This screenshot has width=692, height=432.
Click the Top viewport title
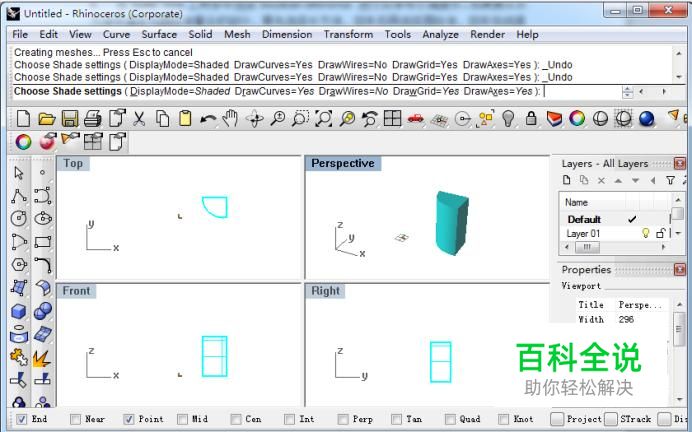(73, 163)
